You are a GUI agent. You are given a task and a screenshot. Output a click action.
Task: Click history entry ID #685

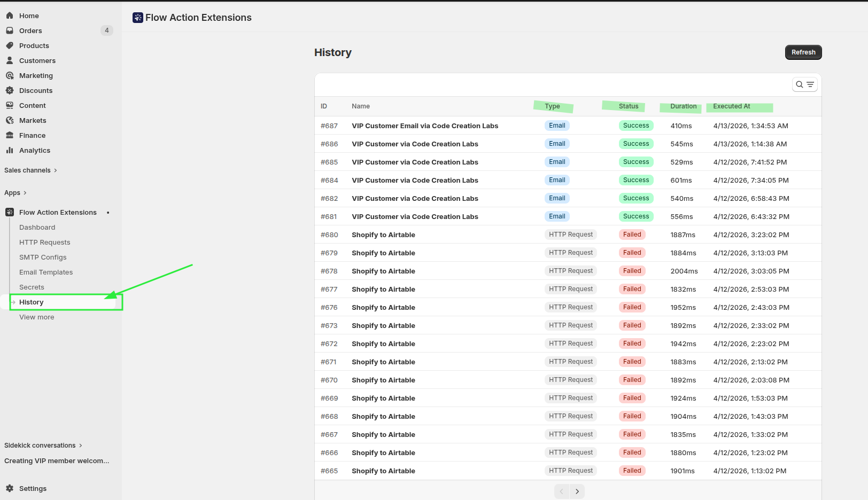click(329, 162)
